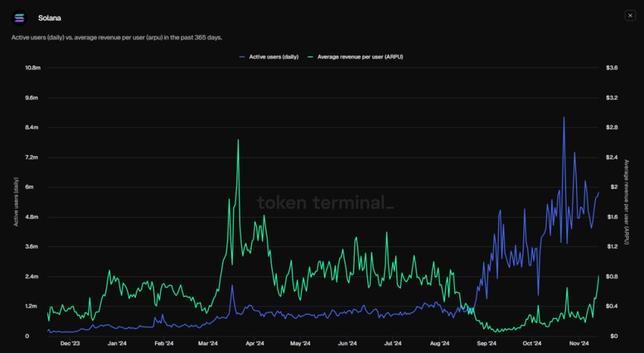Click the Aug '24 date label

tap(440, 344)
